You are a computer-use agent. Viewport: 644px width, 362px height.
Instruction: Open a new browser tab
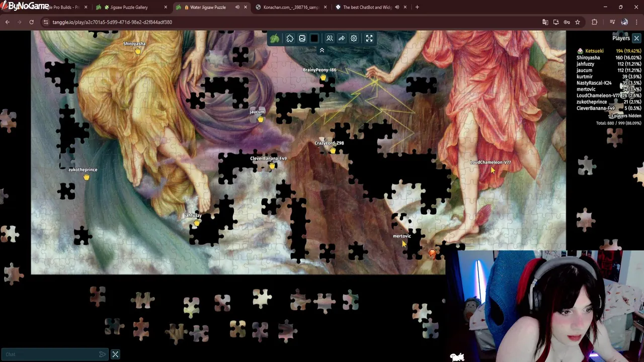point(417,7)
